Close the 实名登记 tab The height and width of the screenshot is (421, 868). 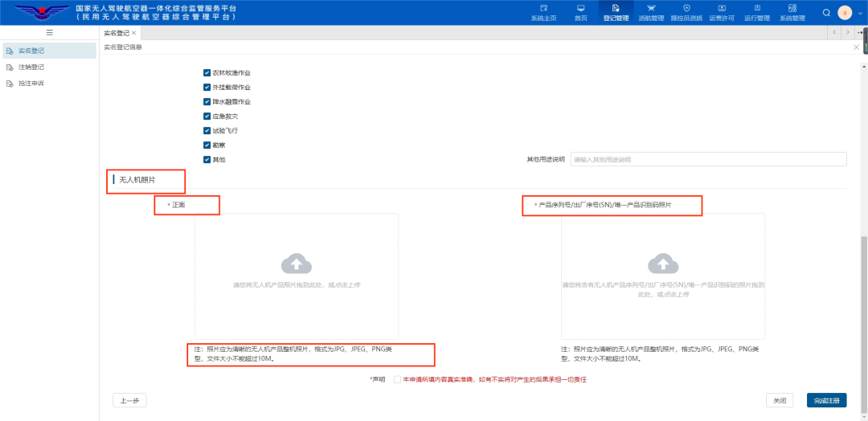click(134, 33)
